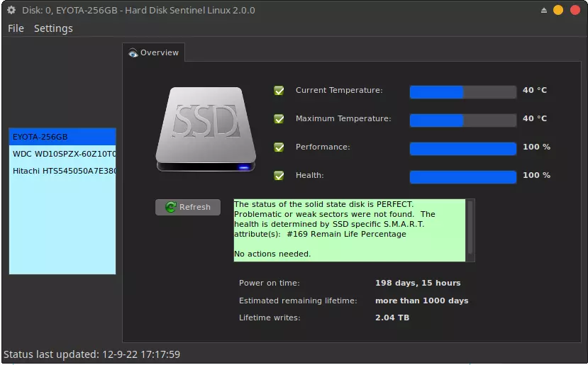Select the Hitachi HTS545050A7E380 disk
588x365 pixels.
click(x=62, y=171)
